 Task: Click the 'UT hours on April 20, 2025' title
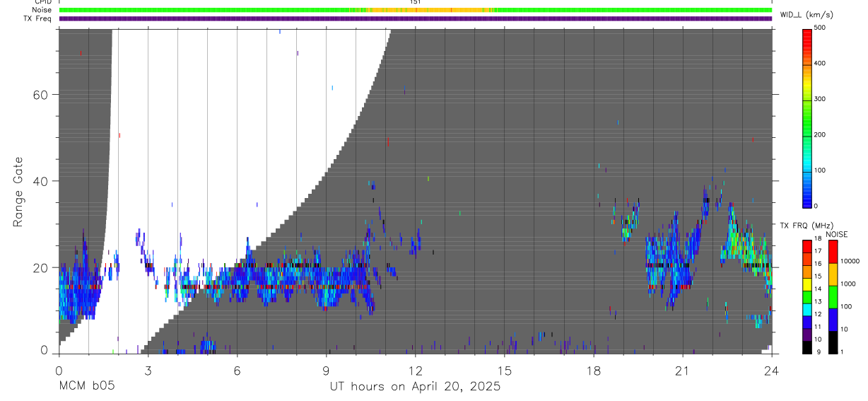click(x=415, y=386)
